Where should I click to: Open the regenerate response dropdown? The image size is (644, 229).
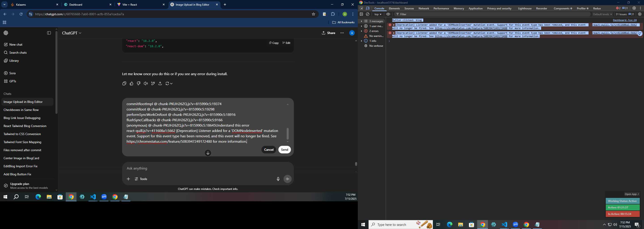(169, 83)
